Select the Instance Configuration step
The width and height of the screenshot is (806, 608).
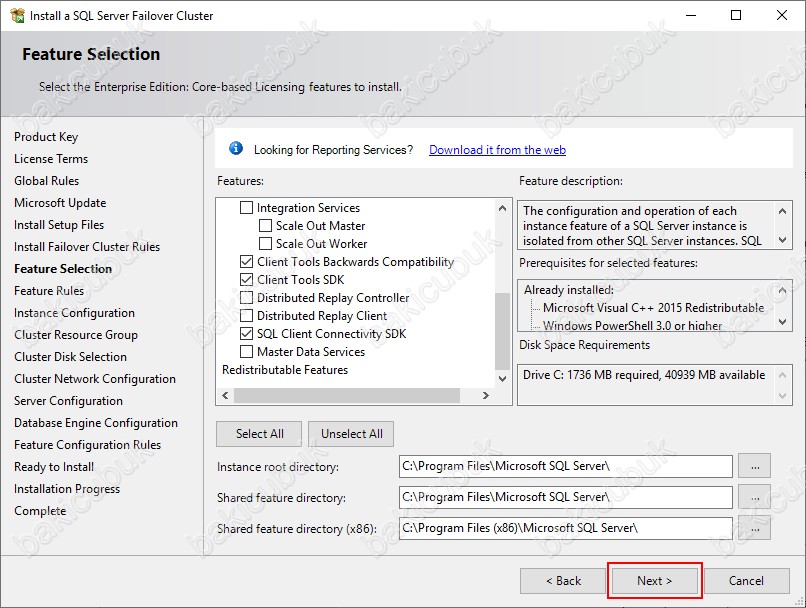click(x=75, y=313)
